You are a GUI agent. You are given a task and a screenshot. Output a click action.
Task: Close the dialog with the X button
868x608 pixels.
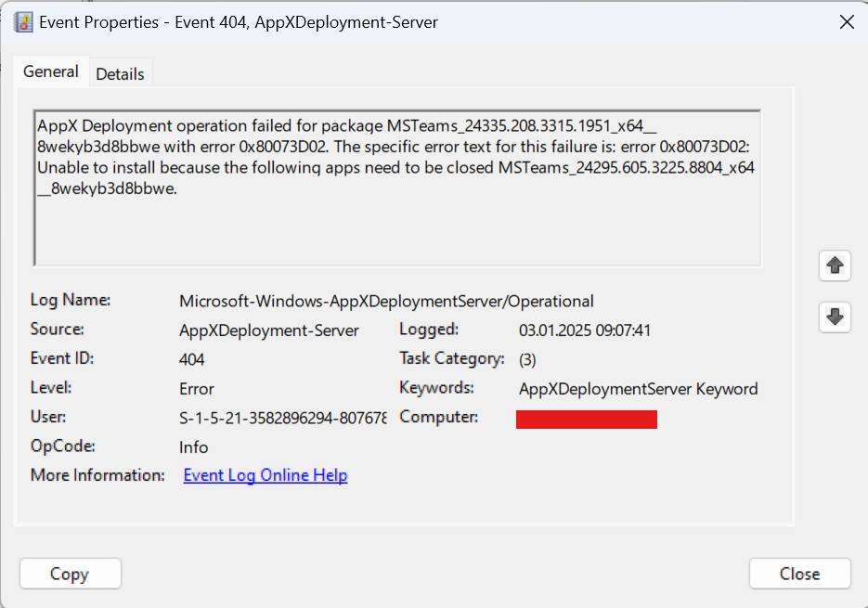pos(847,22)
